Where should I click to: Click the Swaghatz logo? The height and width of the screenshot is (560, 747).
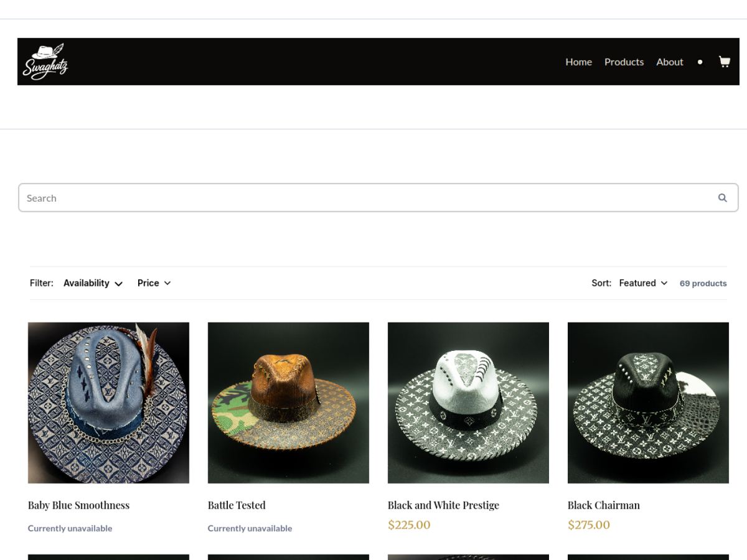coord(45,62)
